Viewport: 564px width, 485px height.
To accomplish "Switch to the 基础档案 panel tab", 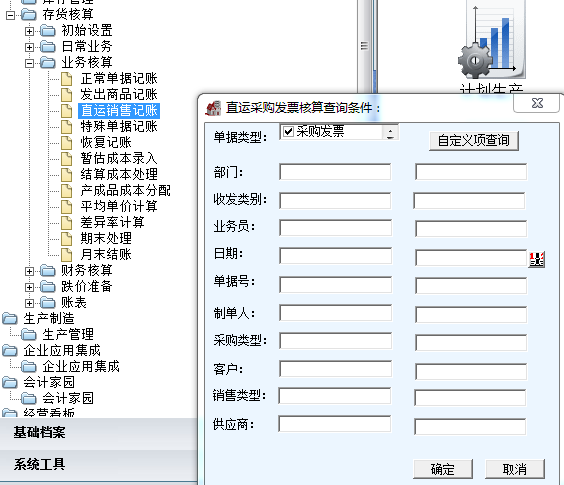I will coord(40,432).
